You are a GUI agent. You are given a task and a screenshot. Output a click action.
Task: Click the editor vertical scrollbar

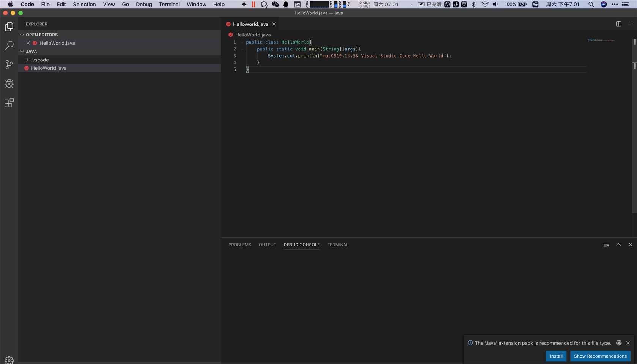(x=634, y=125)
